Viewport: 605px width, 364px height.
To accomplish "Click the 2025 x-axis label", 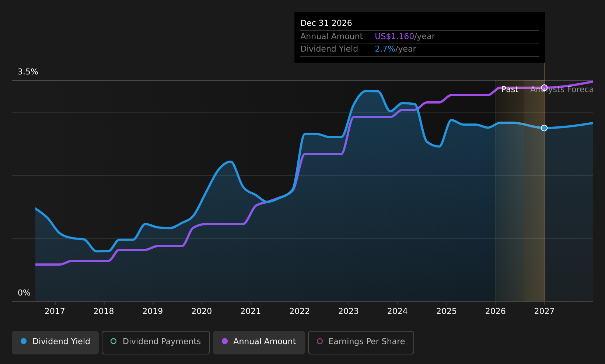I will [447, 311].
